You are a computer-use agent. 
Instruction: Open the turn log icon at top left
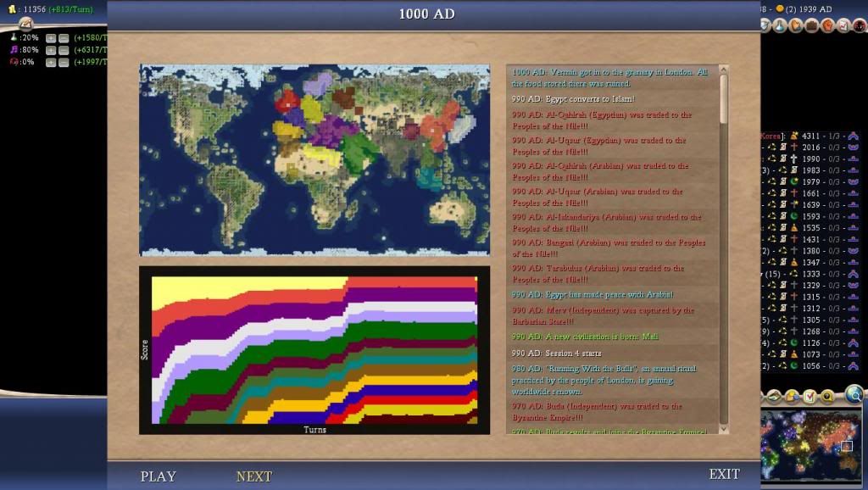(x=25, y=23)
